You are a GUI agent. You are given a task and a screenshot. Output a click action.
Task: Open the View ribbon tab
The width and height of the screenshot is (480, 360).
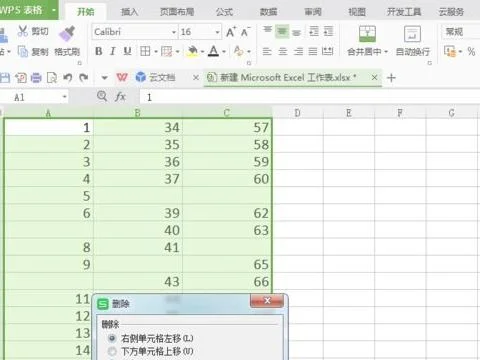pyautogui.click(x=357, y=12)
